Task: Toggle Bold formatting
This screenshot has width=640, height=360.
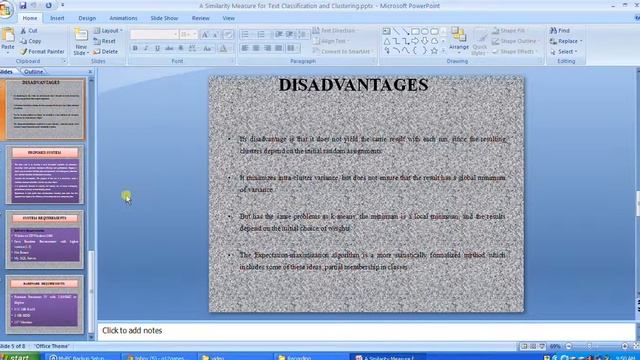Action: click(135, 48)
